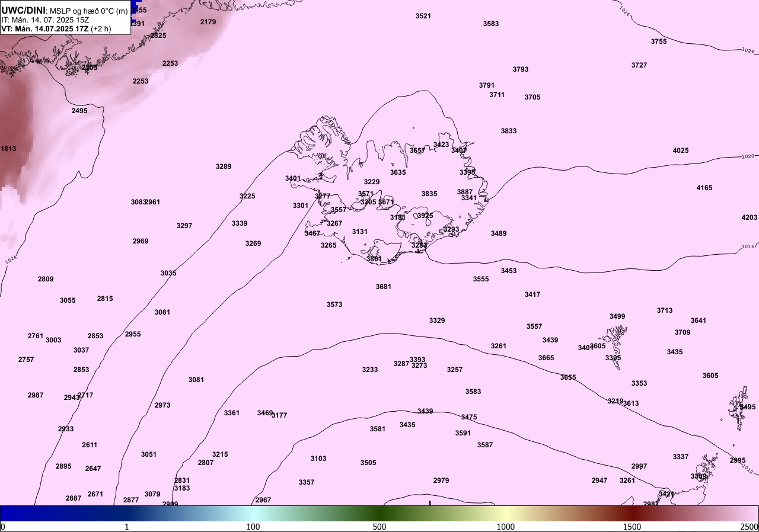Screen dimensions: 759x532
Task: Click the 4165 height value
Action: click(704, 188)
